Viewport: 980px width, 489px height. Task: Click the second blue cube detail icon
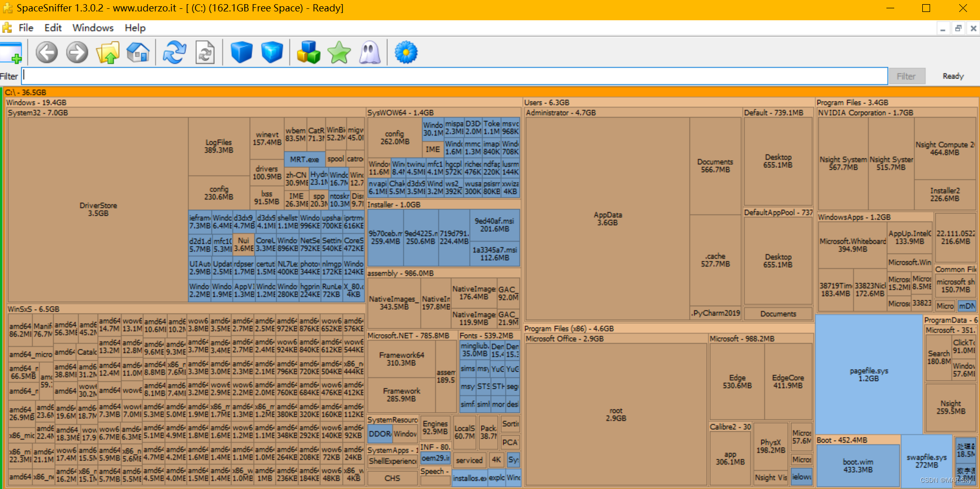272,52
